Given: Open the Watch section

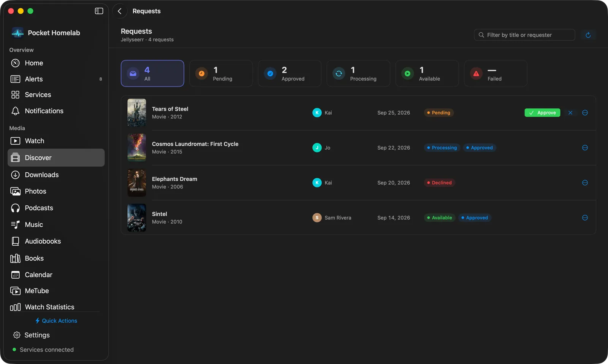Looking at the screenshot, I should [56, 141].
